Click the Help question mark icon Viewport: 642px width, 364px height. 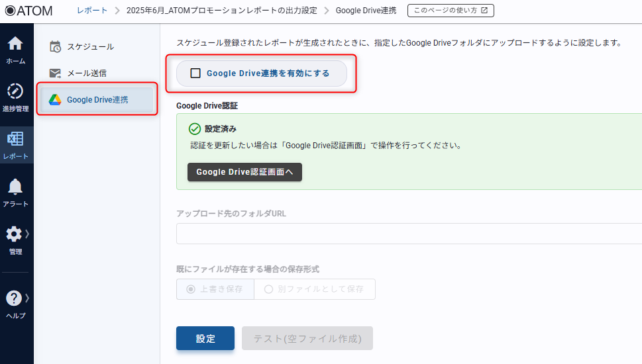(x=14, y=298)
